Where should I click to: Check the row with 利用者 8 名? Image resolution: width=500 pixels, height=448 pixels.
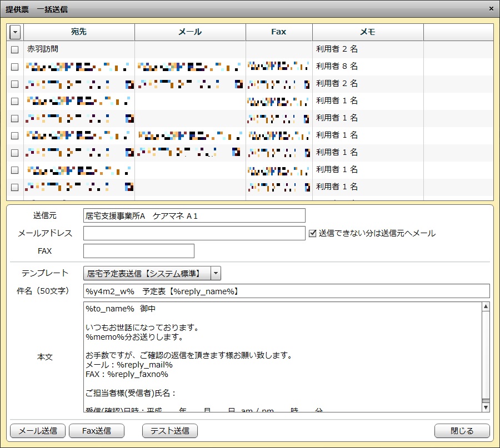15,67
